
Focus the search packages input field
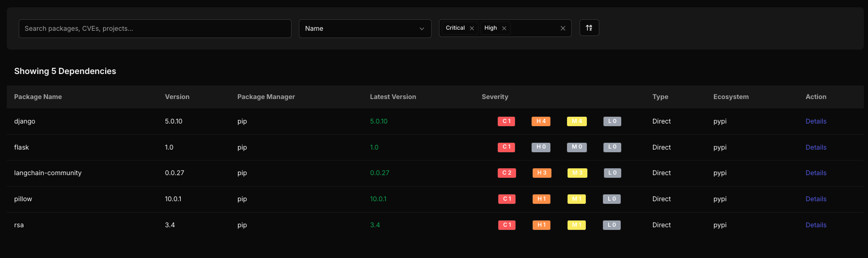155,29
